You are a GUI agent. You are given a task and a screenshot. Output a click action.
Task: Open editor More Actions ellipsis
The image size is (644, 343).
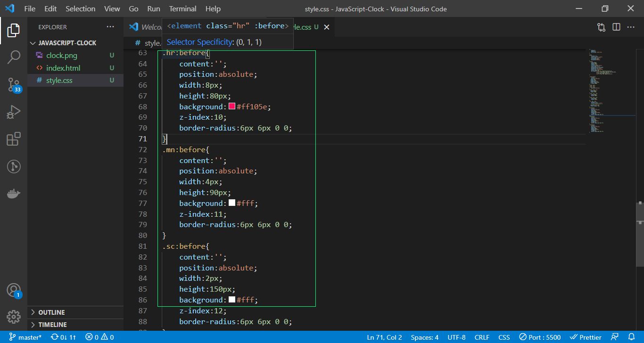(631, 27)
